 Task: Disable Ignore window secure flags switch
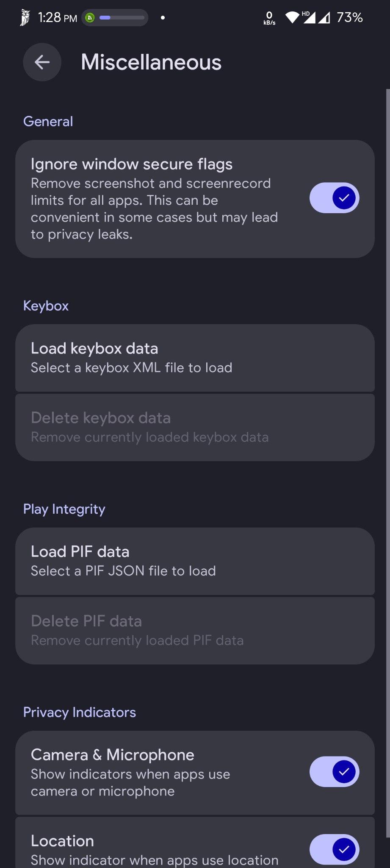click(334, 198)
